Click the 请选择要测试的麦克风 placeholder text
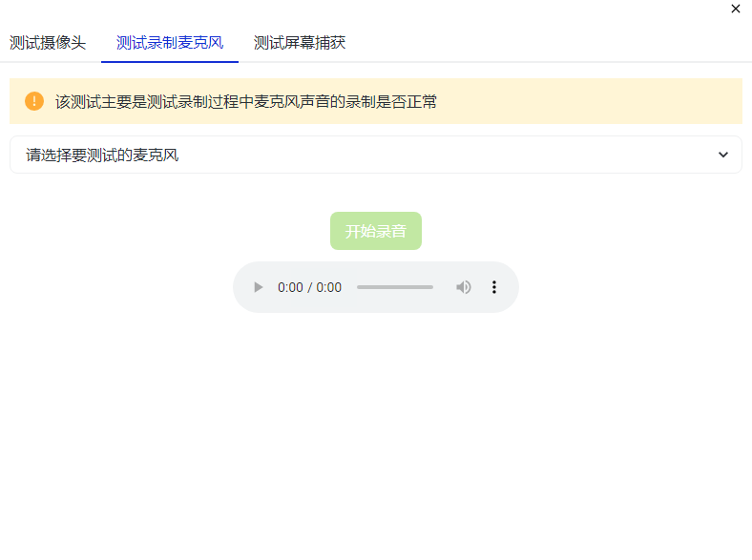The height and width of the screenshot is (560, 752). pos(102,155)
